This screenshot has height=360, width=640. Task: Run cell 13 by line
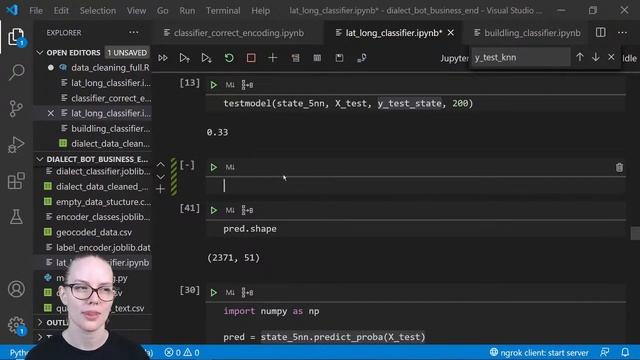point(247,85)
